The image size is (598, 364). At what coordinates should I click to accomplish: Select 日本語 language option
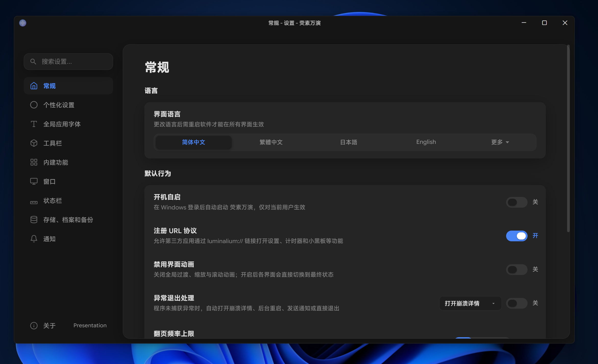tap(349, 142)
